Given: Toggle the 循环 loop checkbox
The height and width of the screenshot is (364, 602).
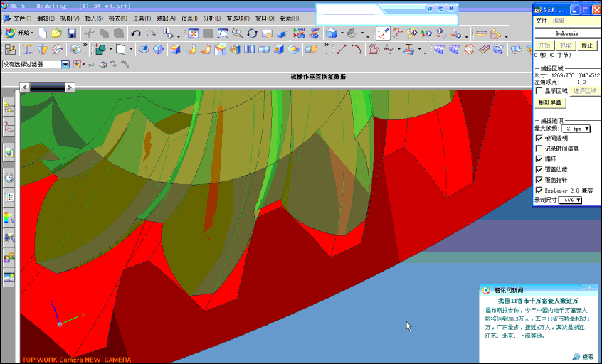Looking at the screenshot, I should coord(539,159).
